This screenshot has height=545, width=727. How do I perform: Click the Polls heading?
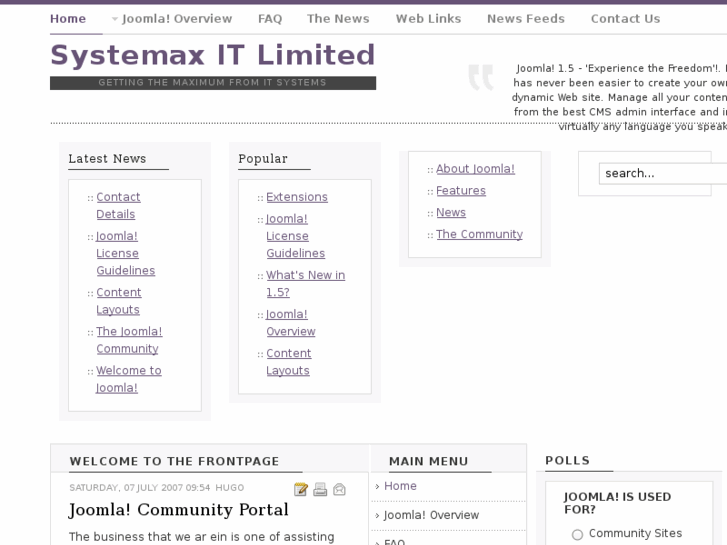(568, 461)
